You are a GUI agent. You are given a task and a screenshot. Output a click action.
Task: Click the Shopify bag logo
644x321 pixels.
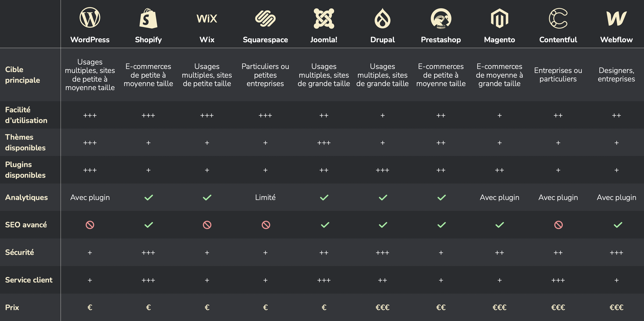148,18
